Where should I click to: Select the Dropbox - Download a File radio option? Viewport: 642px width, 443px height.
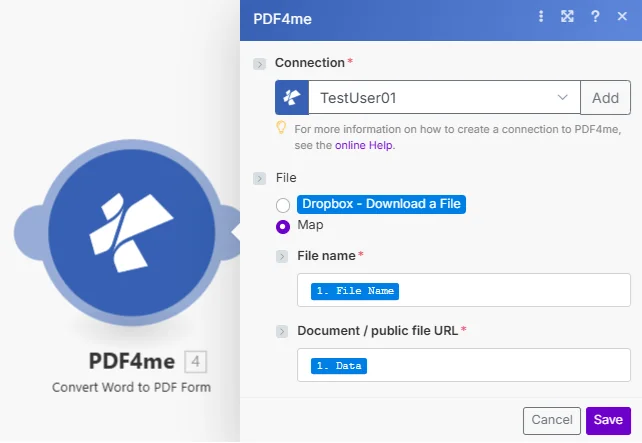[x=283, y=205]
